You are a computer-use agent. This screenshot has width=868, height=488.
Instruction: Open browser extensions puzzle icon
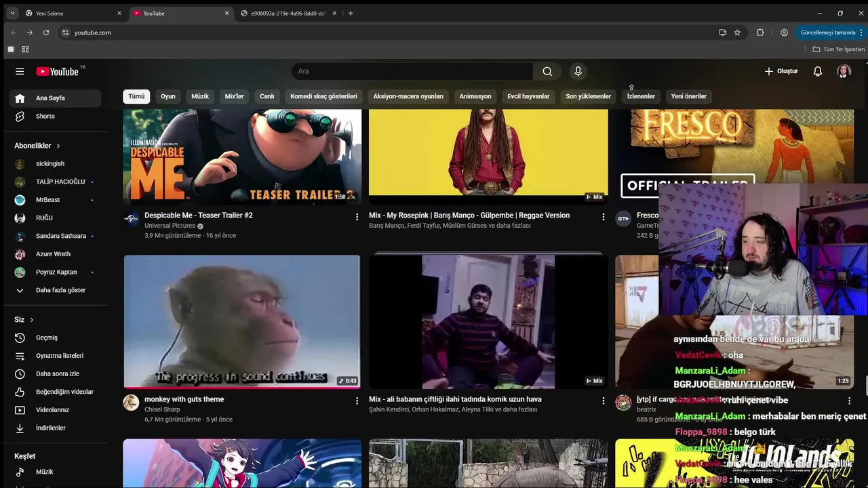pyautogui.click(x=760, y=33)
